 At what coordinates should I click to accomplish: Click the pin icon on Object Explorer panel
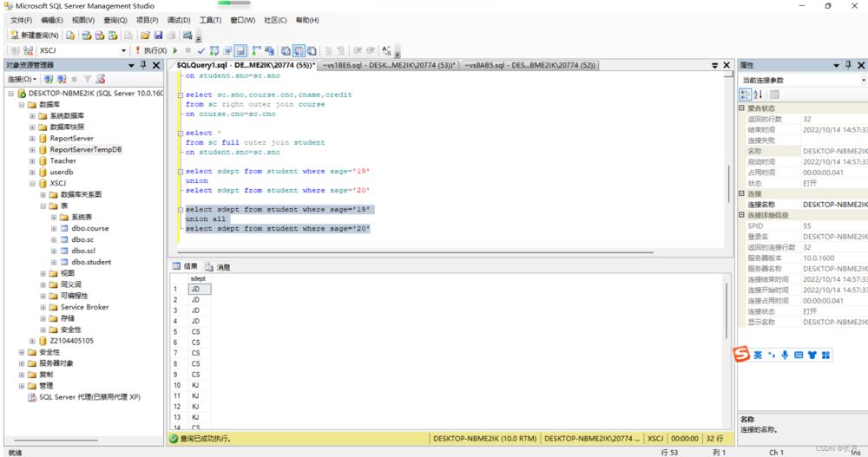tap(144, 65)
